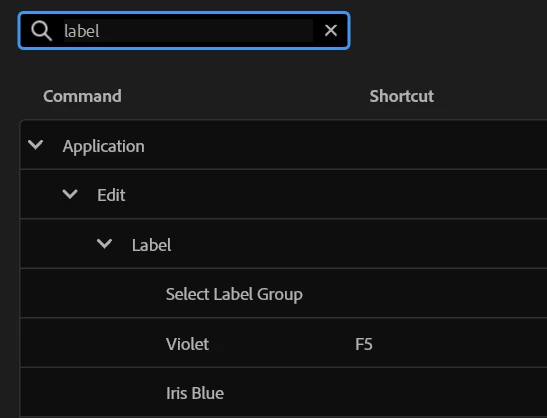
Task: Select the Application tree row
Action: point(284,145)
